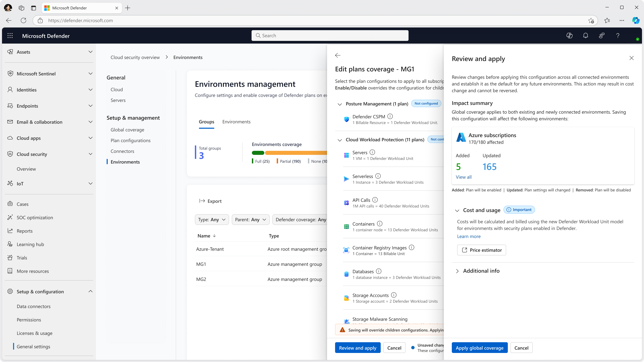The width and height of the screenshot is (644, 362).
Task: Click the back arrow in Edit plans coverage
Action: coord(338,55)
